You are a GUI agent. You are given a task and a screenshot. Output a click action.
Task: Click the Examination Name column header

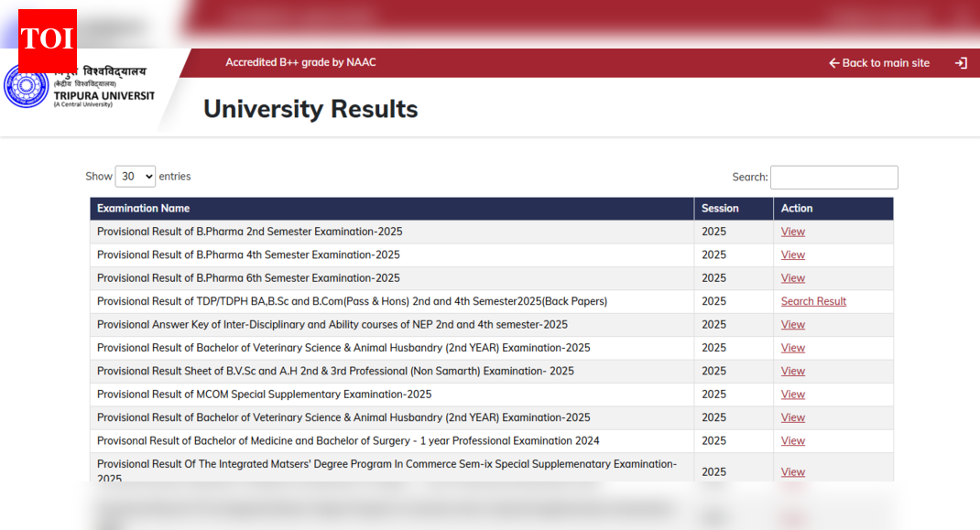point(144,208)
